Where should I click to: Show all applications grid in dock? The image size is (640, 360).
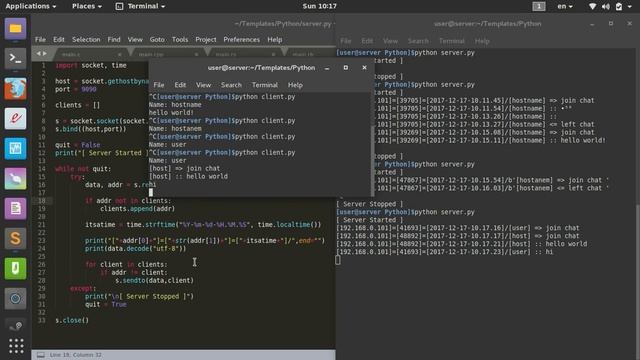pyautogui.click(x=16, y=346)
